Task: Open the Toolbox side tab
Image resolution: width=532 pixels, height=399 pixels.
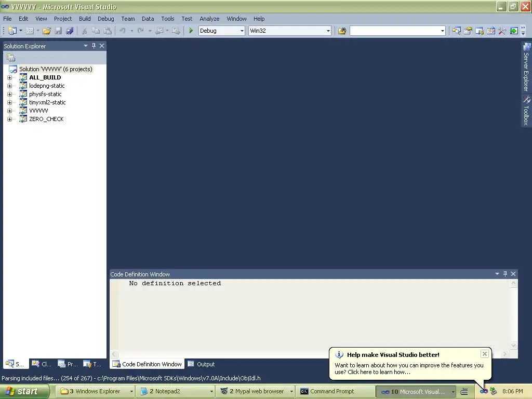Action: [x=526, y=111]
